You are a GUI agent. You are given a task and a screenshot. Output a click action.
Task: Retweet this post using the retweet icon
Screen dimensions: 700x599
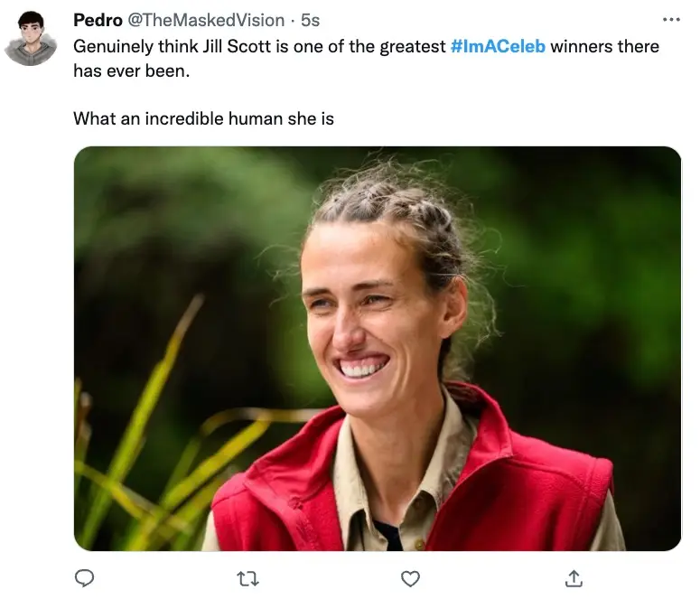tap(247, 577)
